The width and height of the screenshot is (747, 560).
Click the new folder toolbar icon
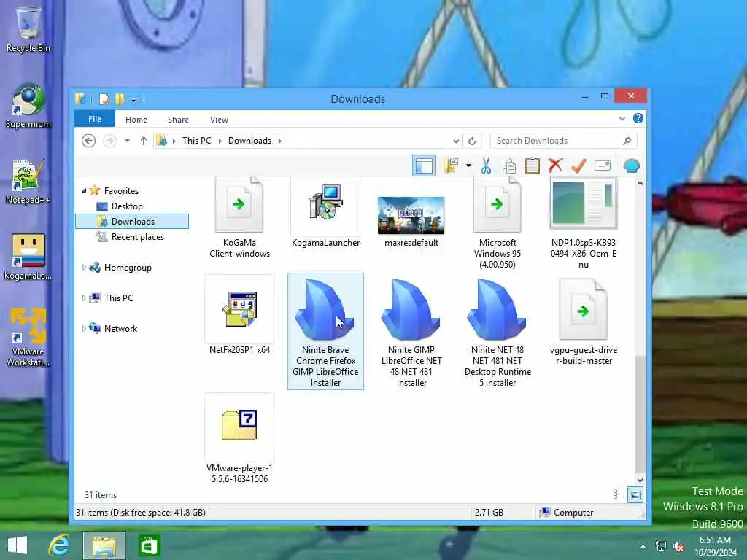pos(451,166)
